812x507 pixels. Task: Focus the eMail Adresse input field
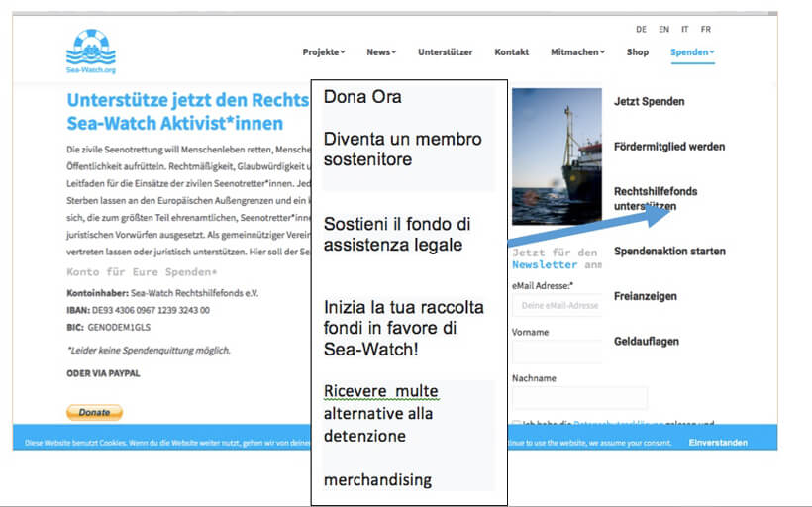tap(558, 306)
